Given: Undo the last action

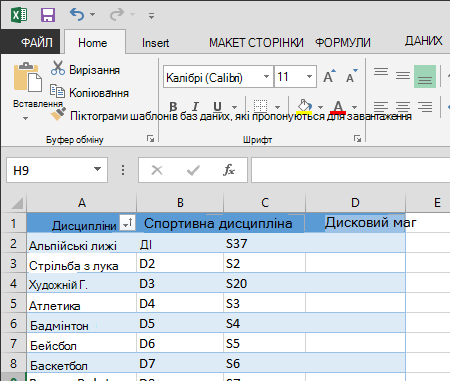Looking at the screenshot, I should coord(77,14).
